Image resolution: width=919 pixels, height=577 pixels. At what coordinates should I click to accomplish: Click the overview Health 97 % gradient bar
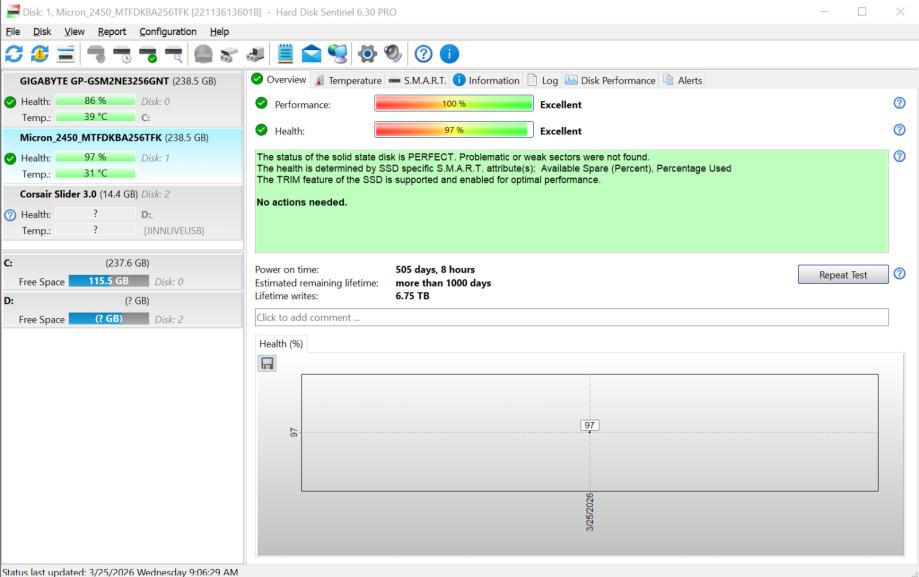[454, 130]
